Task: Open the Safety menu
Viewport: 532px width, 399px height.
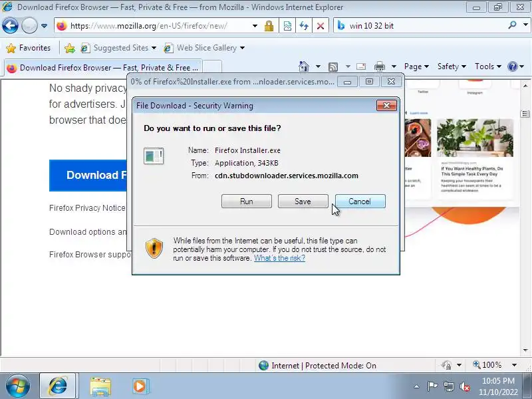Action: click(452, 66)
